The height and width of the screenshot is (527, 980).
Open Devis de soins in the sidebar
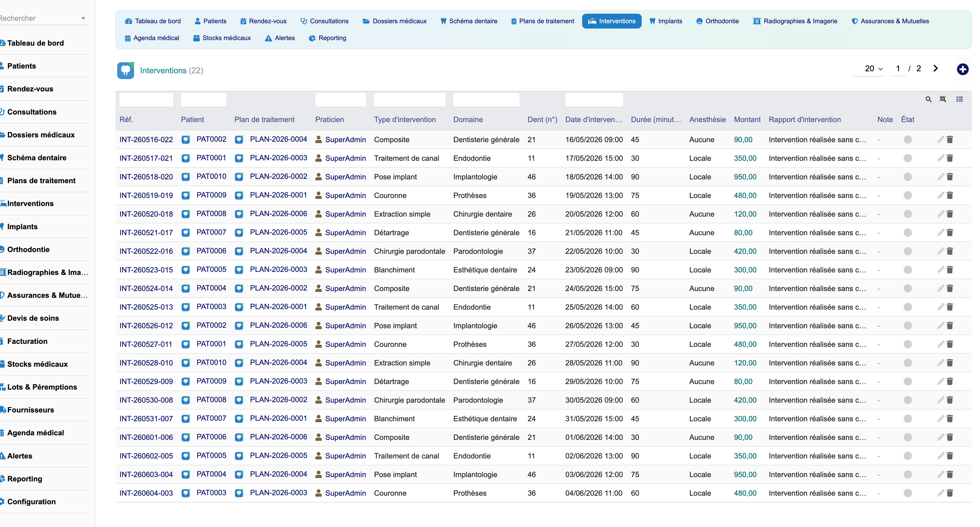[33, 318]
